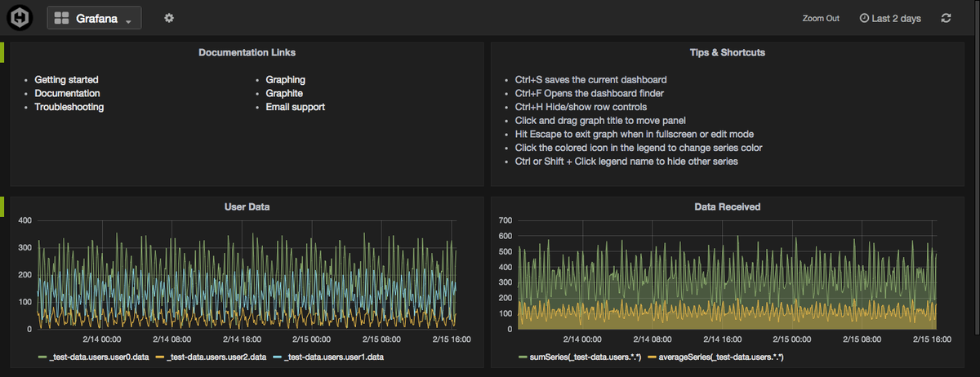Open the Graphite documentation link
Screen dimensions: 980x377
pos(284,94)
